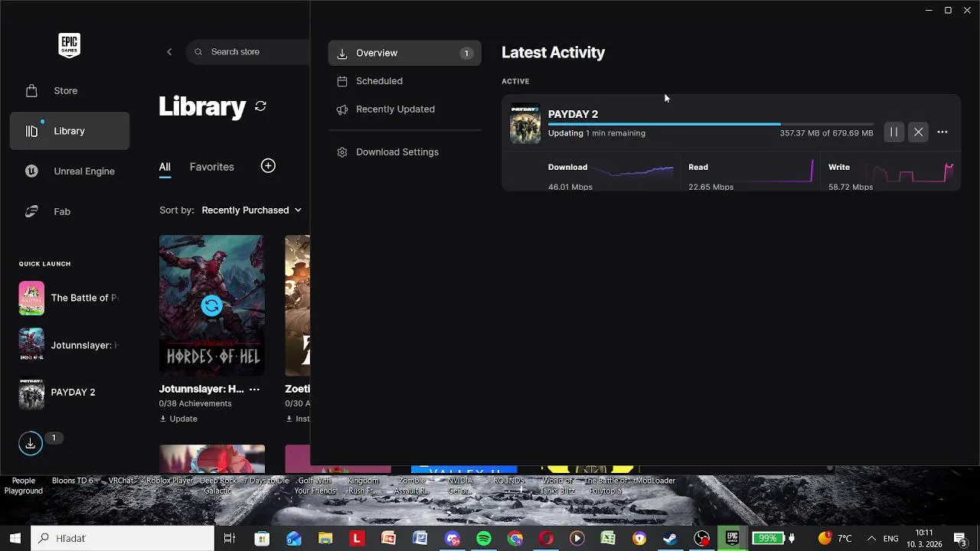Switch to the Favorites tab
Viewport: 980px width, 551px height.
(x=212, y=167)
